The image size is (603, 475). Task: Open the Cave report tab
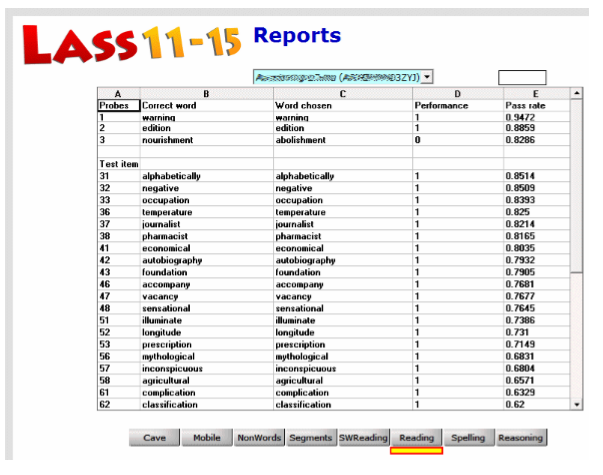point(154,438)
